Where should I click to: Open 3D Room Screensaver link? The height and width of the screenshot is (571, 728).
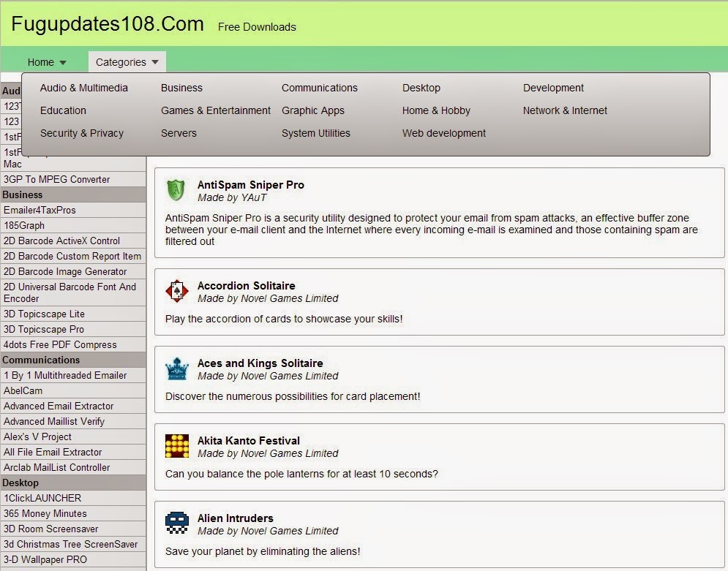pyautogui.click(x=73, y=529)
